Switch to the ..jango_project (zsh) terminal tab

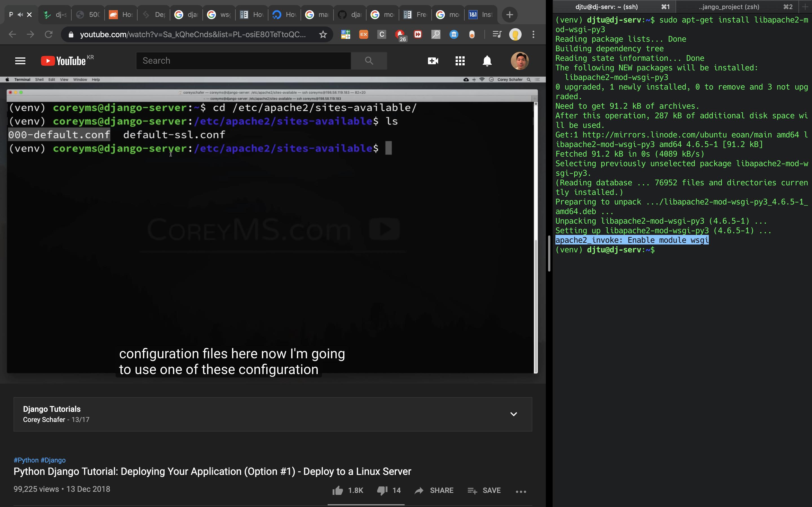click(x=729, y=7)
